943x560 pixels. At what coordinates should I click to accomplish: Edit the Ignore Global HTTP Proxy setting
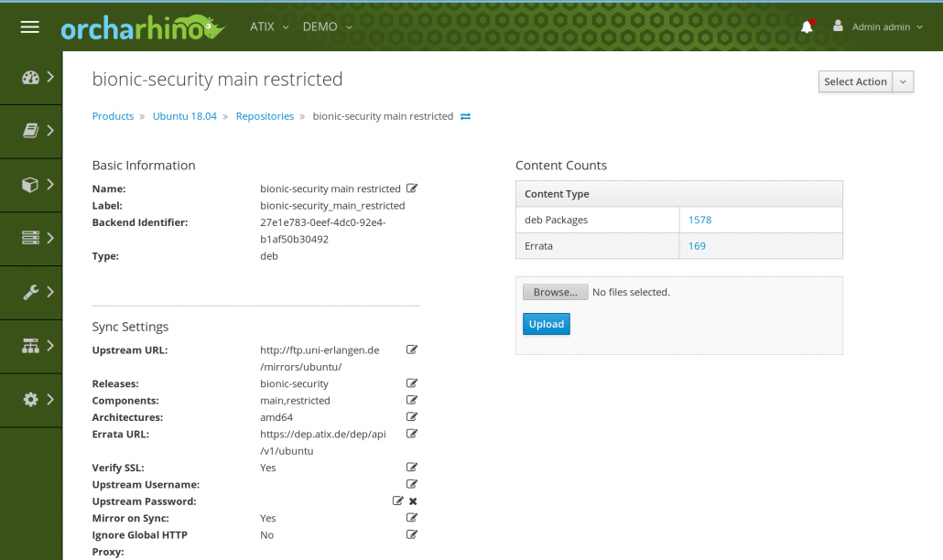[x=412, y=534]
